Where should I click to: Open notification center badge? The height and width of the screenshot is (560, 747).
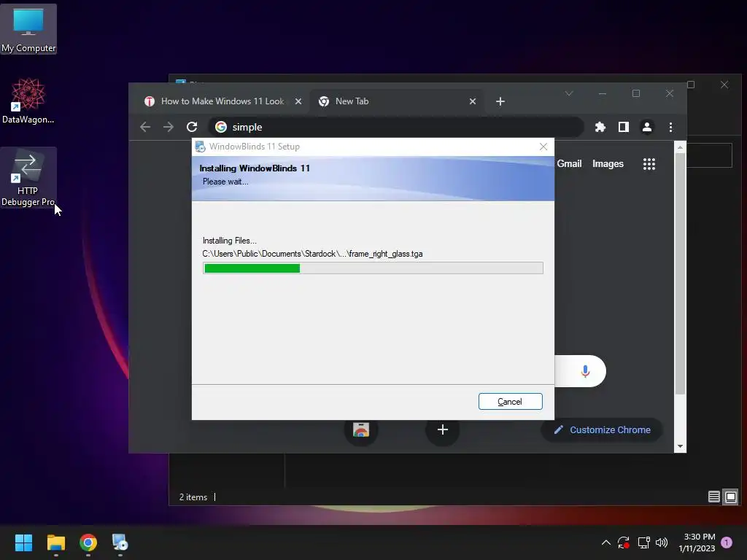[727, 542]
